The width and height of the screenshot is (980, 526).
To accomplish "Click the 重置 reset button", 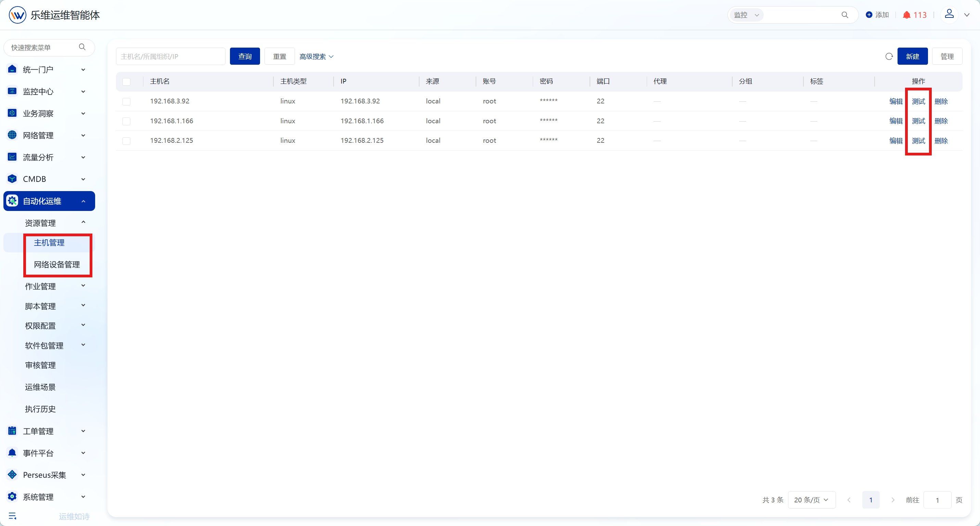I will point(279,56).
